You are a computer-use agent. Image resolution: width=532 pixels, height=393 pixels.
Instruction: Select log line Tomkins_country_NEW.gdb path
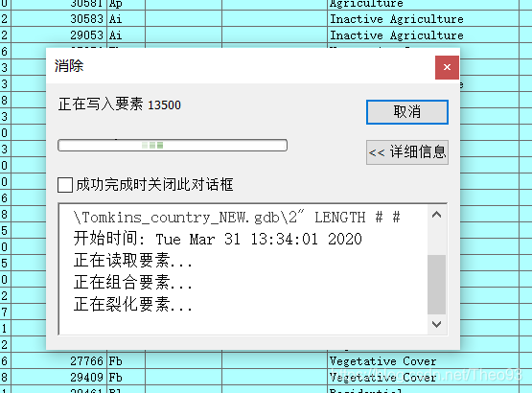pyautogui.click(x=237, y=218)
